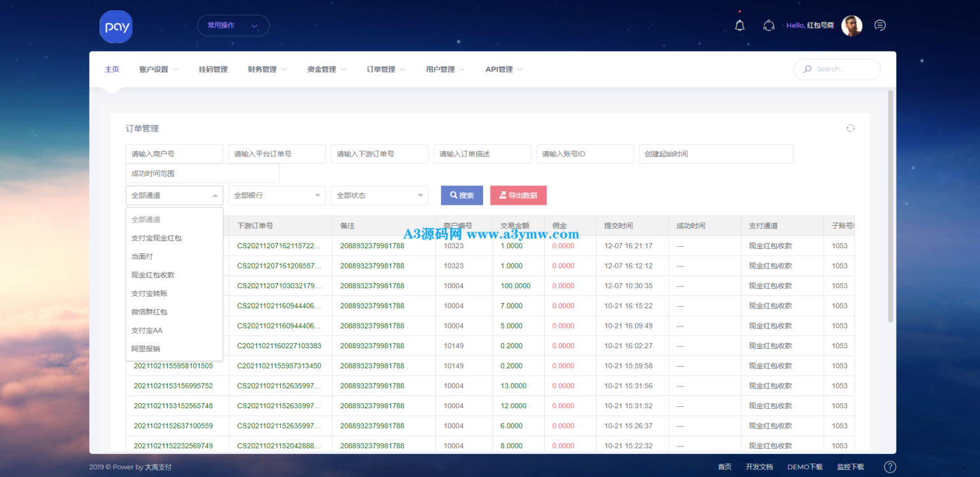The height and width of the screenshot is (477, 980).
Task: Click the magnifier icon in the Search box
Action: [808, 70]
